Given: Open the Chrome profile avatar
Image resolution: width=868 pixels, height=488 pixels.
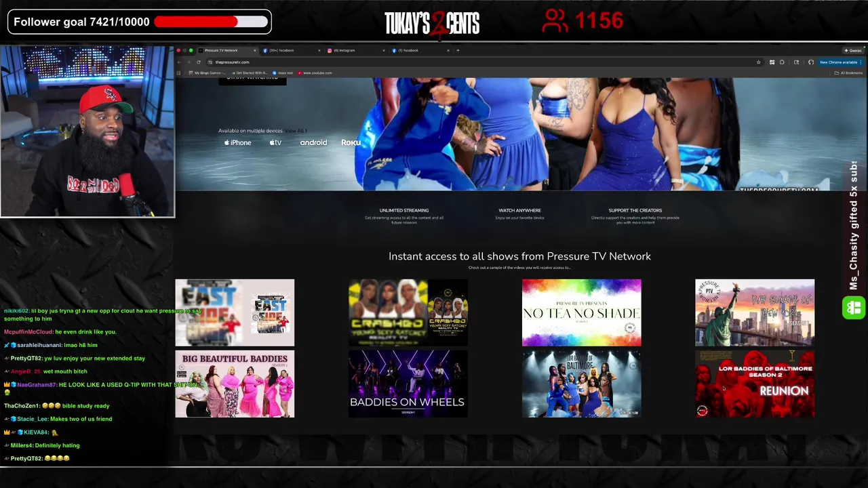Looking at the screenshot, I should click(x=811, y=62).
